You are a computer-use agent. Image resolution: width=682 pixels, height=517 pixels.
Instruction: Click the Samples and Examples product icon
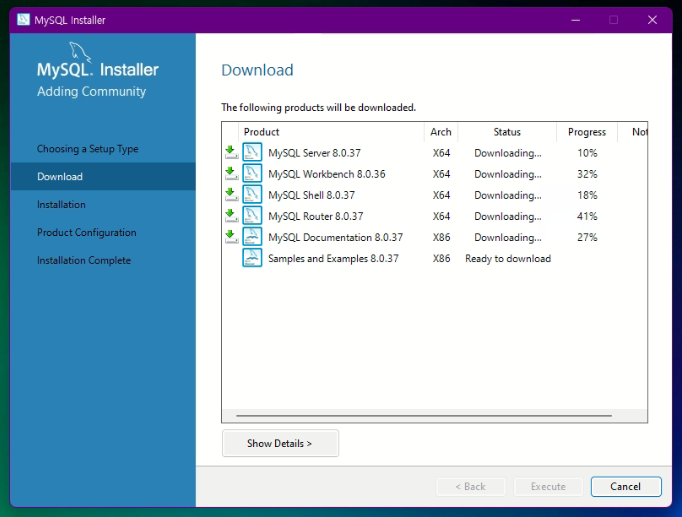coord(252,258)
